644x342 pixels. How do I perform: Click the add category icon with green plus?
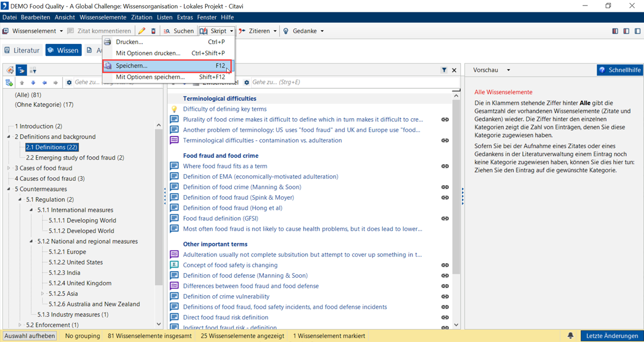click(x=9, y=82)
